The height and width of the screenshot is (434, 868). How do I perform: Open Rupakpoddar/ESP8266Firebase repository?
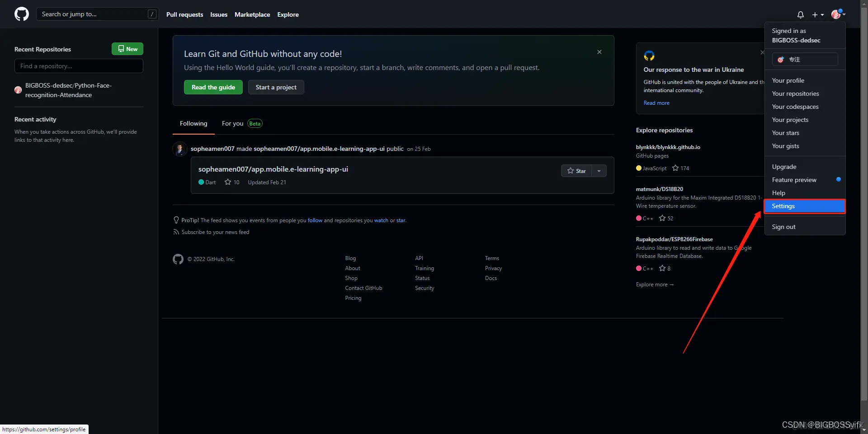(x=674, y=239)
